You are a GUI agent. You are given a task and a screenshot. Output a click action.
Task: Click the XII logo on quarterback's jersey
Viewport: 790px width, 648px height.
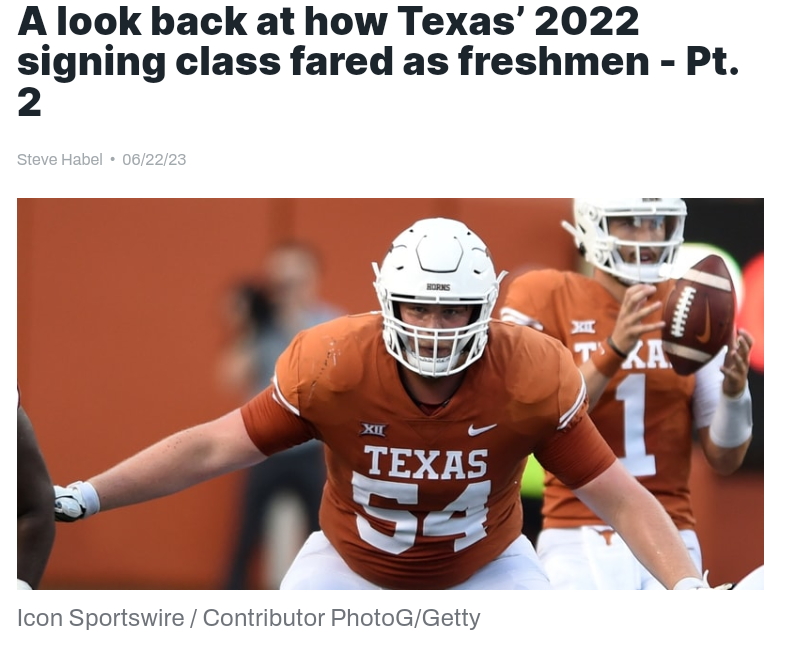583,327
